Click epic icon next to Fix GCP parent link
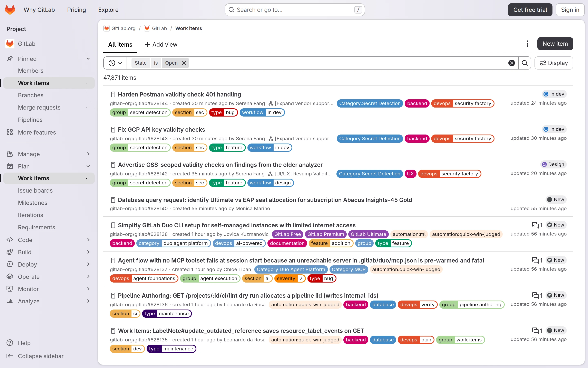This screenshot has height=368, width=588. click(x=271, y=139)
